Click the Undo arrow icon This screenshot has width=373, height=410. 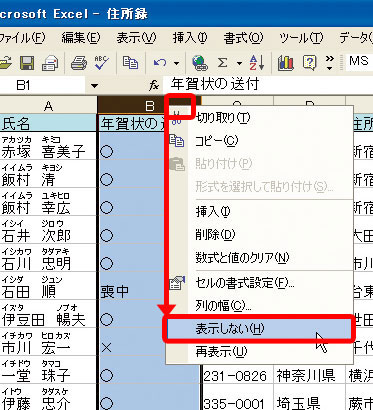pyautogui.click(x=160, y=63)
